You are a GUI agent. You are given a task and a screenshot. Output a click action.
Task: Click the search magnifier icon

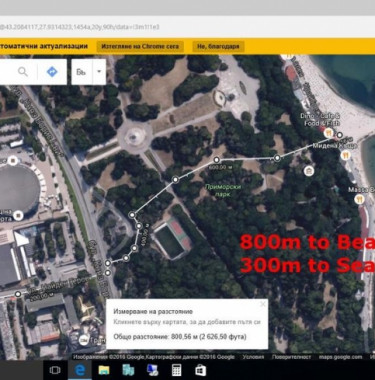23,72
